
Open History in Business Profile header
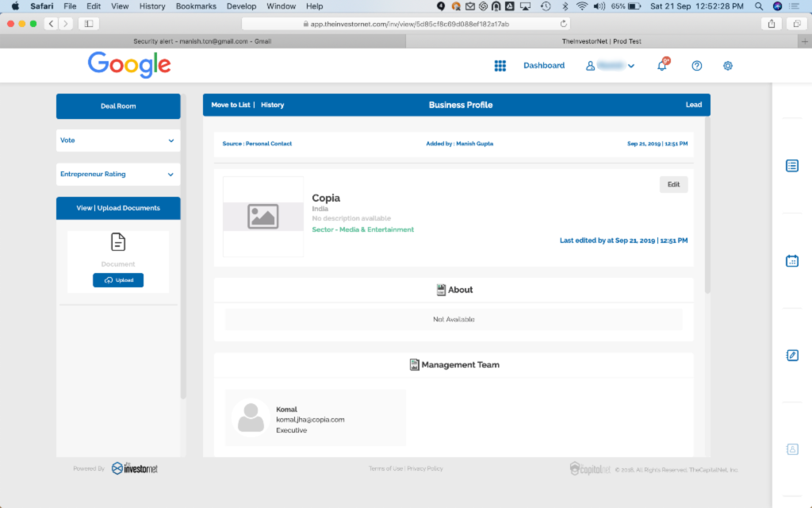click(x=273, y=105)
